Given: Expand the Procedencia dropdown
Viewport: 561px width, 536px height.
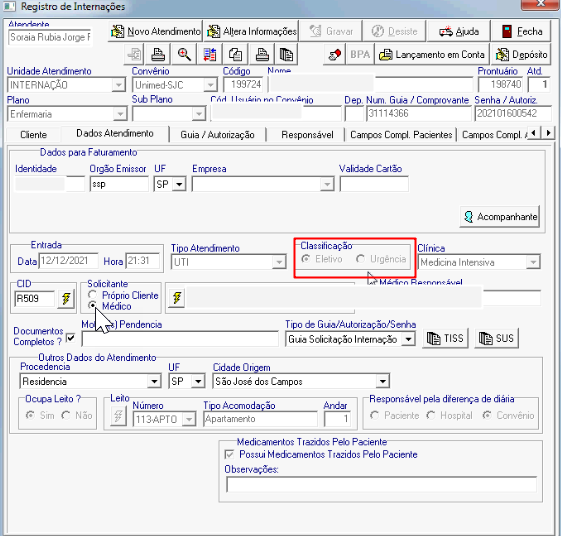Looking at the screenshot, I should point(154,381).
